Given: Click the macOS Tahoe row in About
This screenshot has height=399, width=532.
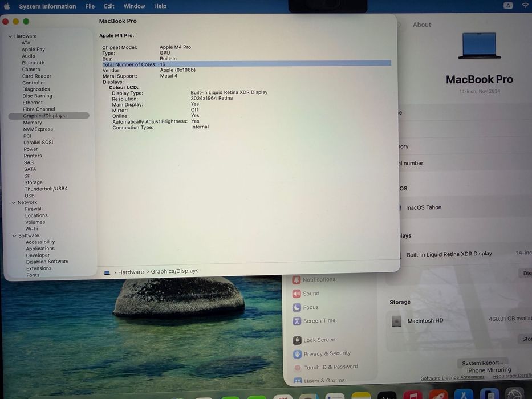Looking at the screenshot, I should [465, 207].
